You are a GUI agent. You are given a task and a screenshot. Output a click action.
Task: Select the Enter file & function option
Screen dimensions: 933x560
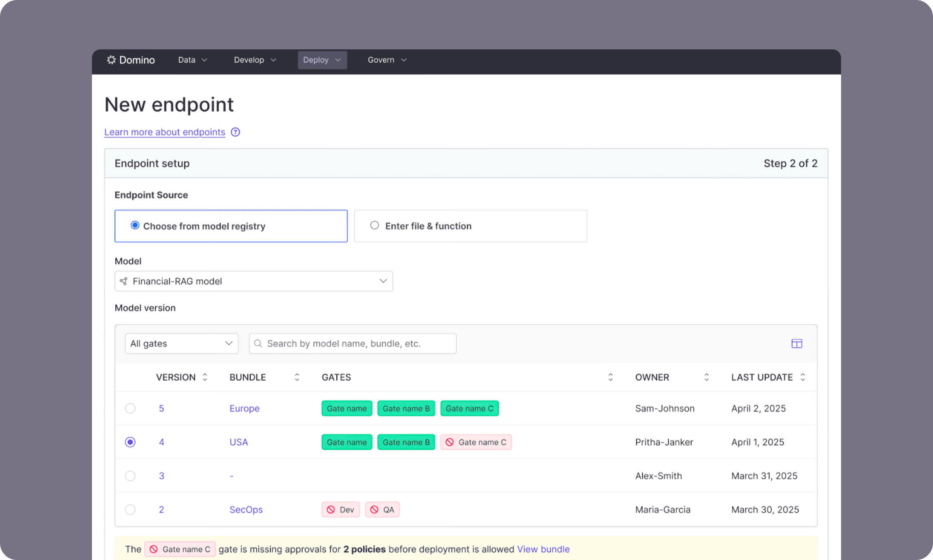pyautogui.click(x=374, y=225)
